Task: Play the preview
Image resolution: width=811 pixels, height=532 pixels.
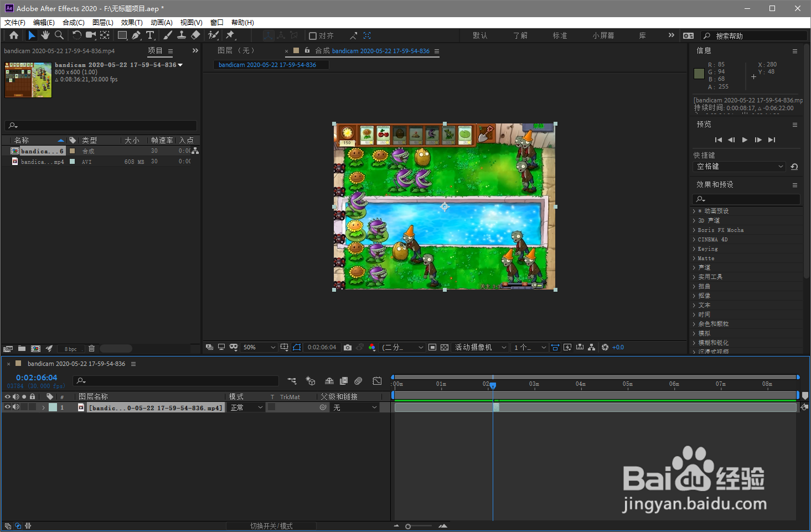Action: [745, 140]
